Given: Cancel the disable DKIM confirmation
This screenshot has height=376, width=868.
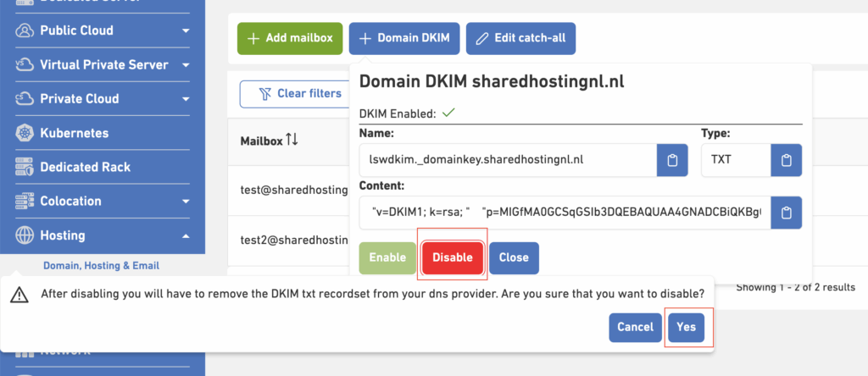Looking at the screenshot, I should [x=635, y=327].
